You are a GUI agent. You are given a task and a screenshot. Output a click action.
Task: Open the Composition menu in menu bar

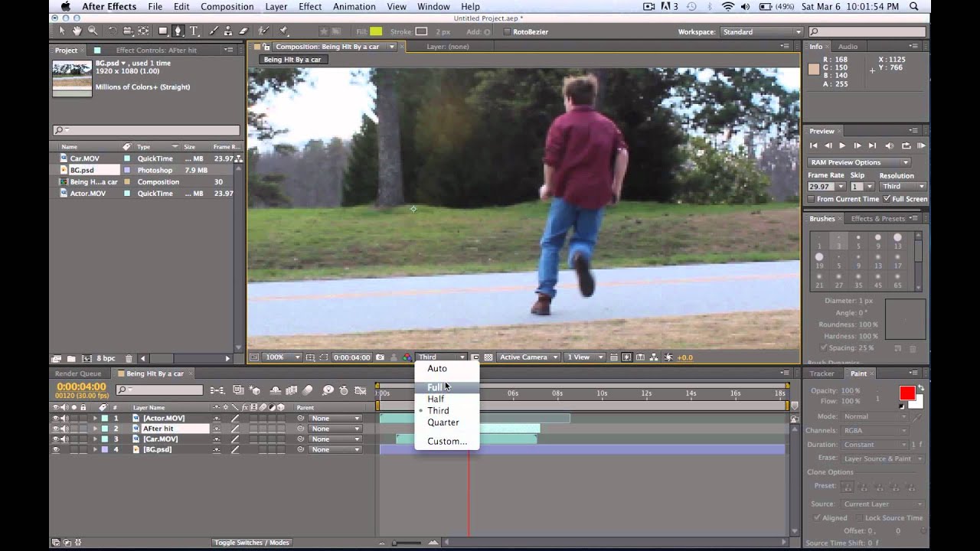pyautogui.click(x=227, y=7)
